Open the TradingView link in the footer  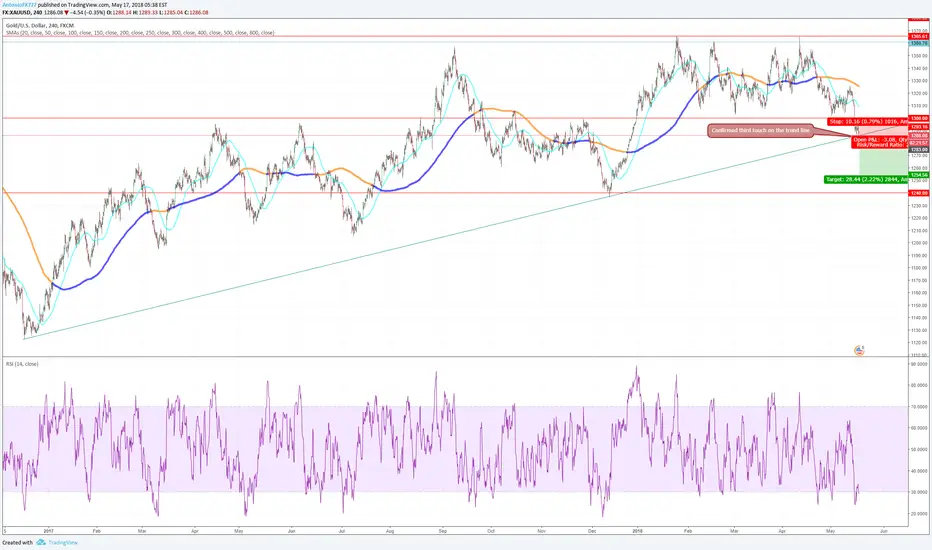tap(62, 542)
